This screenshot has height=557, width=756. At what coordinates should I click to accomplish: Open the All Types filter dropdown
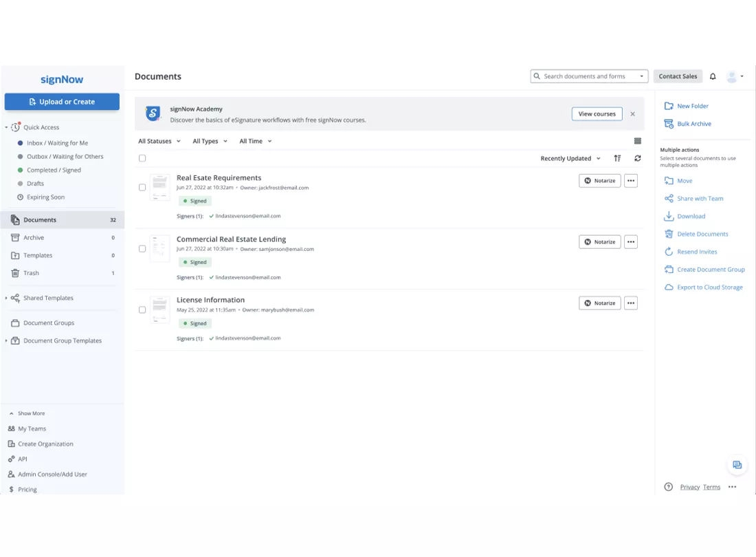click(x=210, y=141)
